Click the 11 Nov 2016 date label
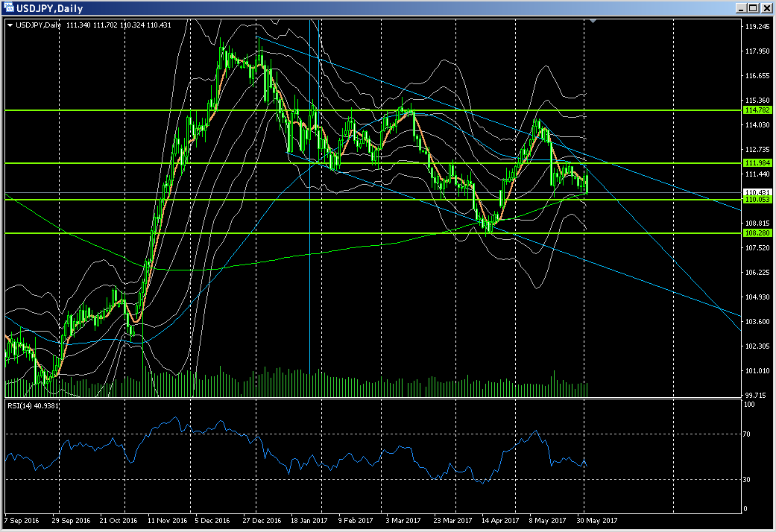 tap(166, 520)
